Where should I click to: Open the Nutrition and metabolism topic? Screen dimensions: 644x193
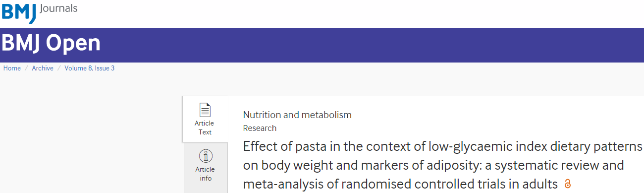pyautogui.click(x=297, y=115)
